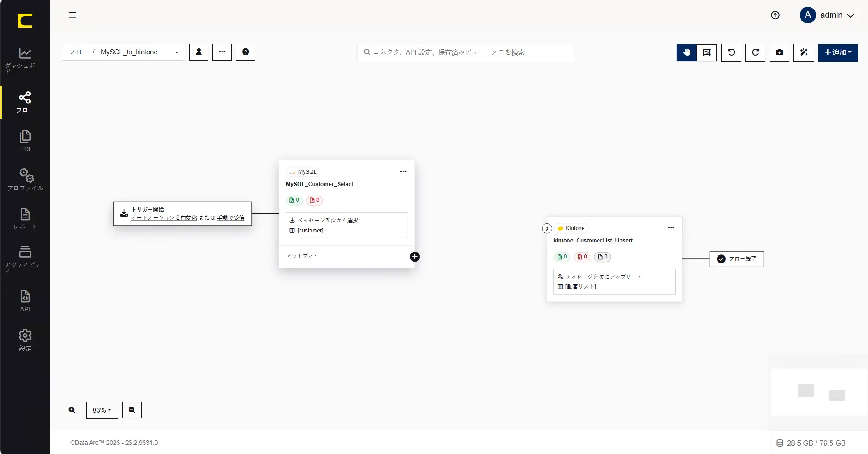The height and width of the screenshot is (454, 868).
Task: Open the API section in the sidebar
Action: (25, 301)
